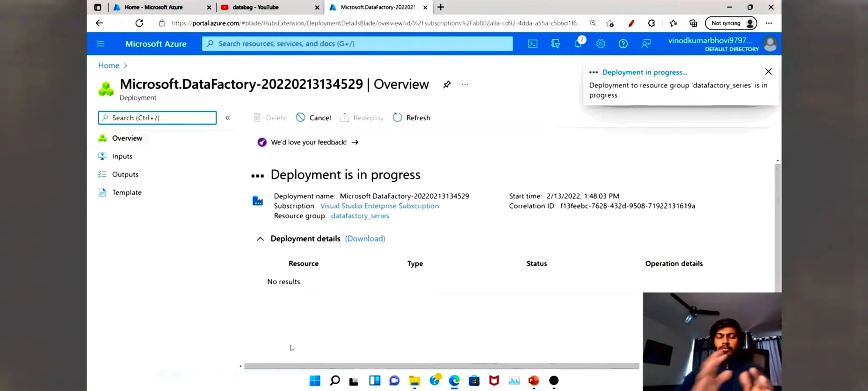Open the ellipsis more options next to title

click(x=465, y=84)
